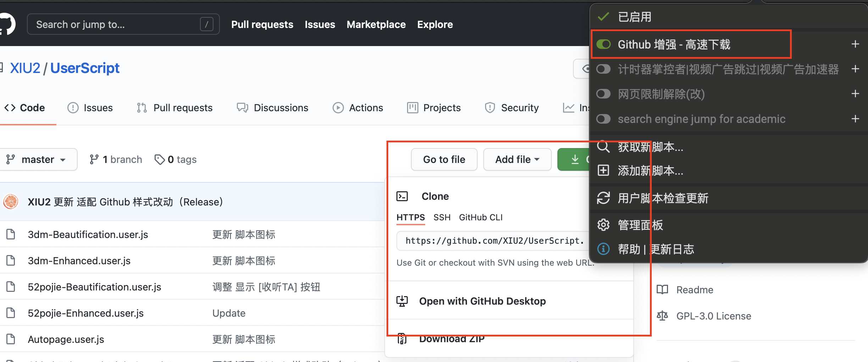Click the 帮助 info icon

pos(603,249)
